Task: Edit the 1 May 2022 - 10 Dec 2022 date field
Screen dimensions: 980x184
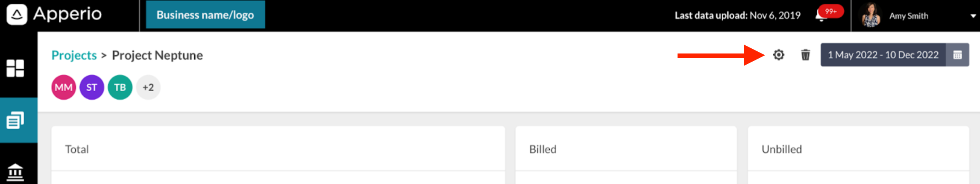Action: tap(883, 55)
